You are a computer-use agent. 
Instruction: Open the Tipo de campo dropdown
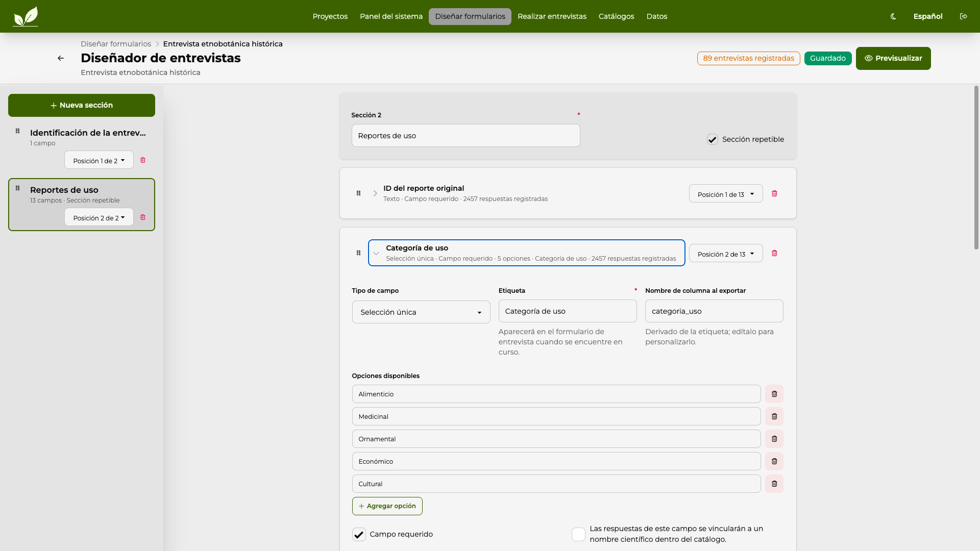pyautogui.click(x=421, y=312)
